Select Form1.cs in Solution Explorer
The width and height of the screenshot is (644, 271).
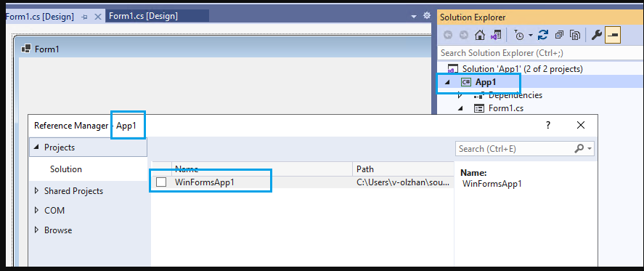pyautogui.click(x=505, y=108)
